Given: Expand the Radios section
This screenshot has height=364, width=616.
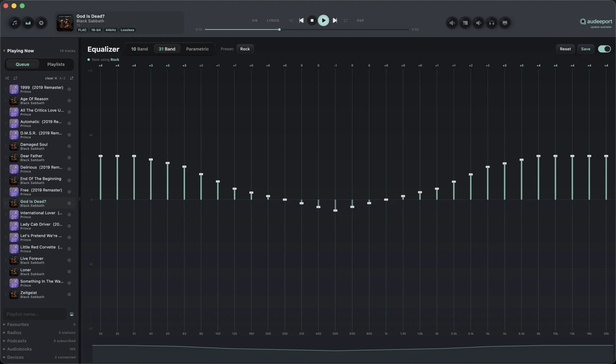Looking at the screenshot, I should [x=4, y=333].
